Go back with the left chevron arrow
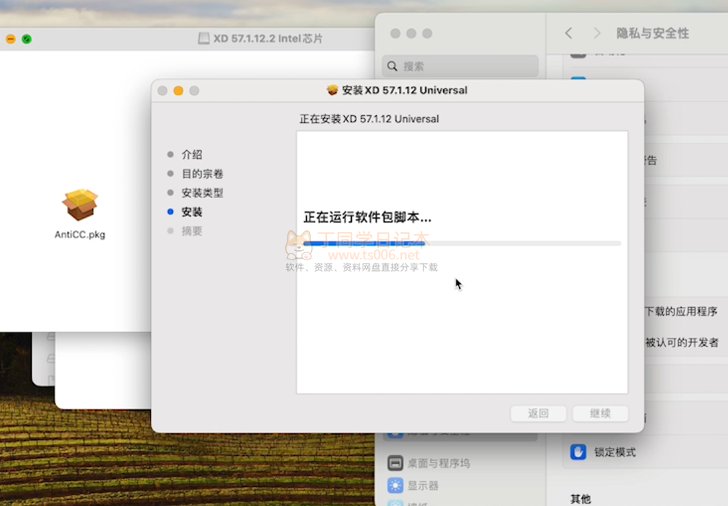 pos(569,33)
